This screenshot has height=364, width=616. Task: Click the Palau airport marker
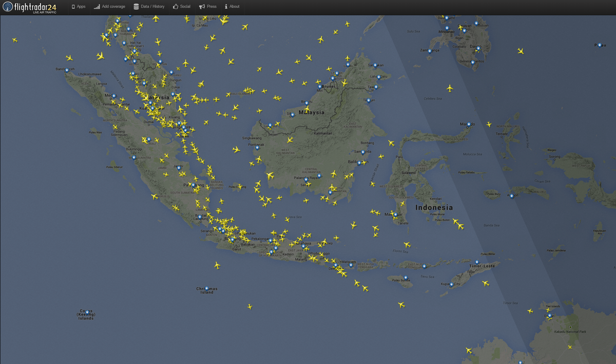coord(599,45)
